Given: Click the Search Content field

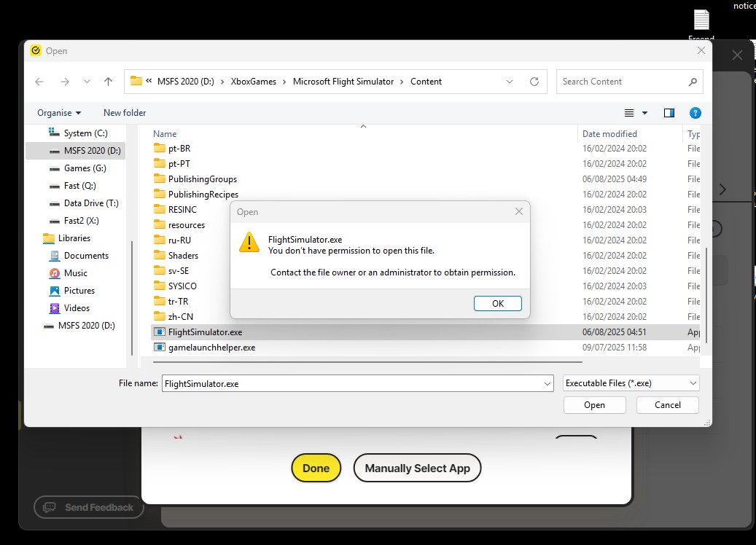Looking at the screenshot, I should (629, 82).
